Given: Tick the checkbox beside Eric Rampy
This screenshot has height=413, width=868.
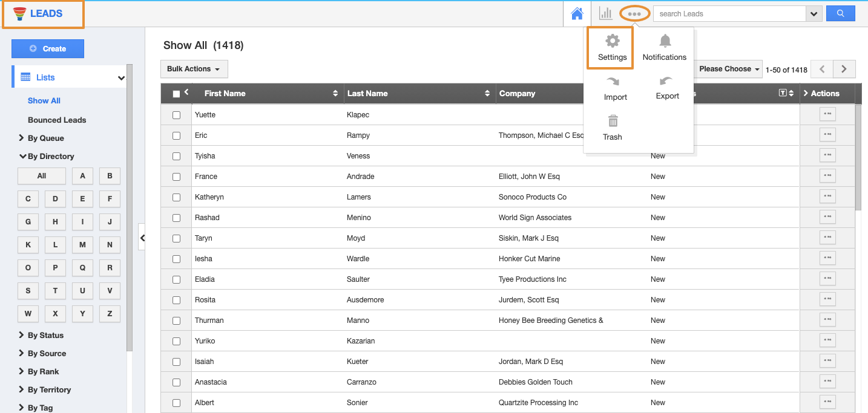Looking at the screenshot, I should click(176, 135).
